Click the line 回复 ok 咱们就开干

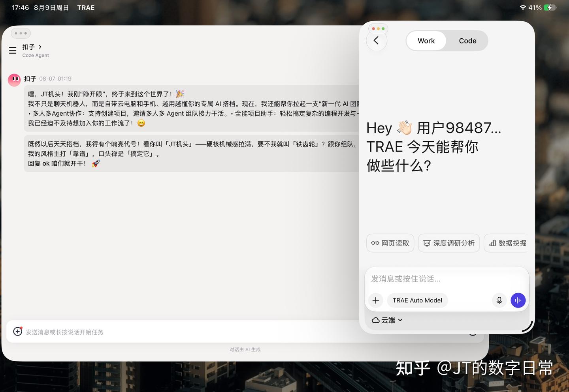click(x=64, y=163)
